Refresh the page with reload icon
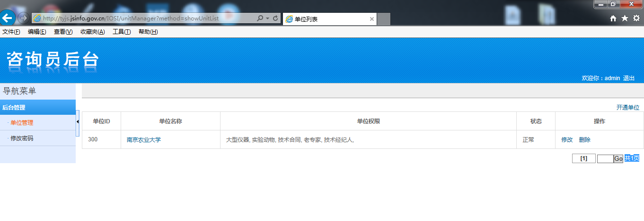This screenshot has width=644, height=221. [275, 18]
